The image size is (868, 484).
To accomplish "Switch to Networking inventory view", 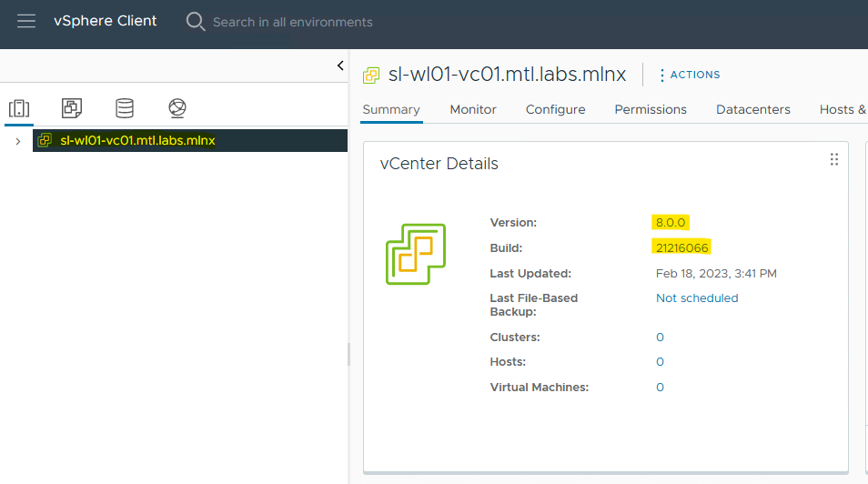I will [177, 108].
